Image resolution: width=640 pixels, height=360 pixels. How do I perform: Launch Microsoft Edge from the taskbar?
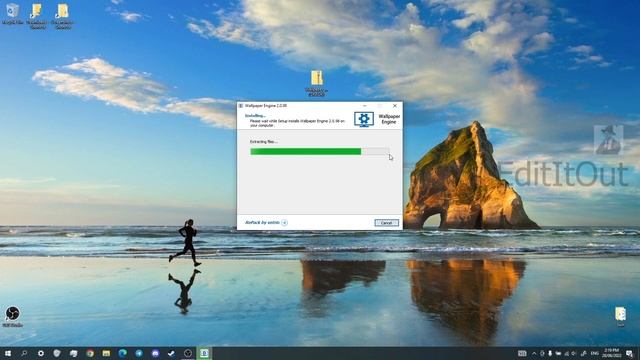tap(122, 353)
